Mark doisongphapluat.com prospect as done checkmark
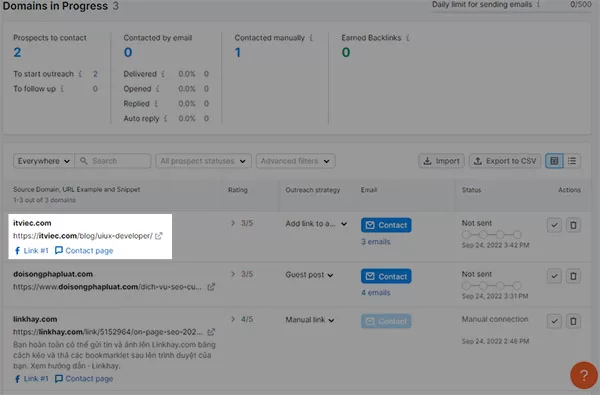Screen dimensions: 600x395 (554, 276)
